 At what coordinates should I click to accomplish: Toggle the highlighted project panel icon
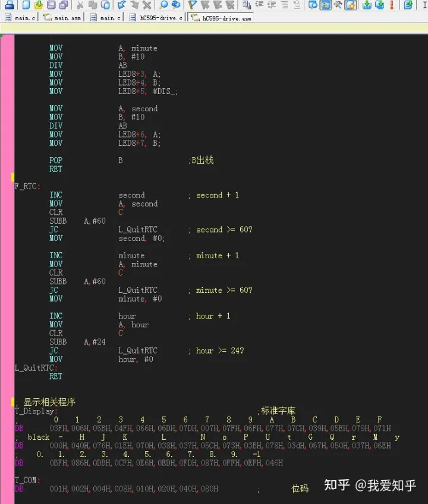326,5
